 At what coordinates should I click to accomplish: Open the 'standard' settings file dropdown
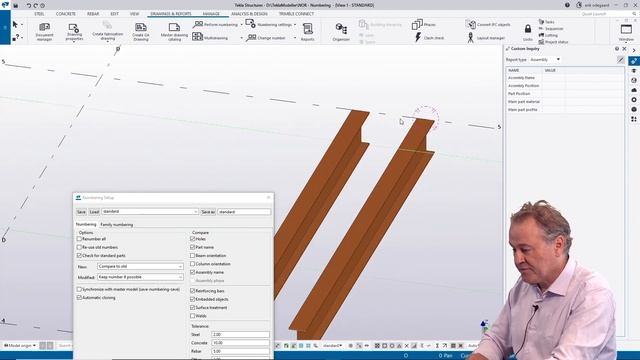150,212
